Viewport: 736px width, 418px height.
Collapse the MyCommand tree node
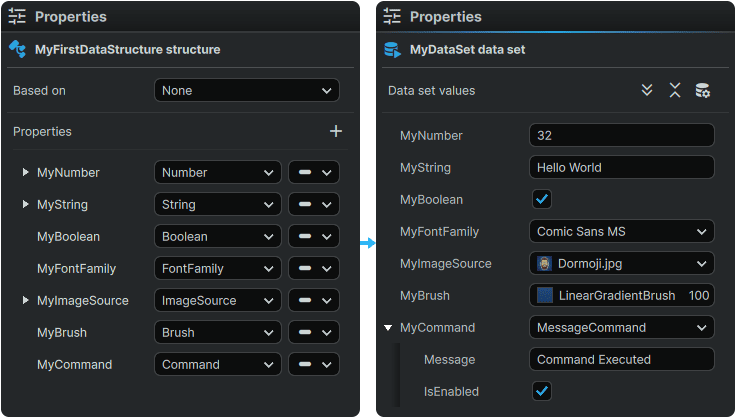(x=387, y=327)
